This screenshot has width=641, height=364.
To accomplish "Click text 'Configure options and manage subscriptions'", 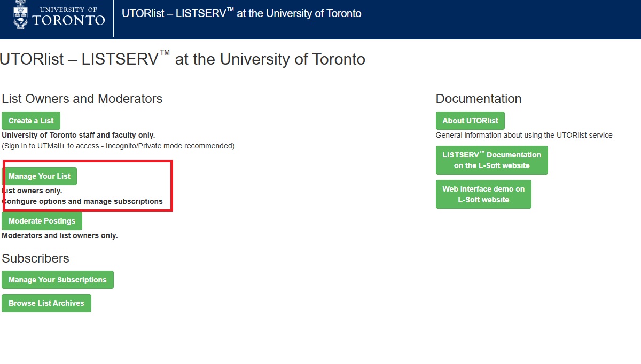I will [x=82, y=202].
